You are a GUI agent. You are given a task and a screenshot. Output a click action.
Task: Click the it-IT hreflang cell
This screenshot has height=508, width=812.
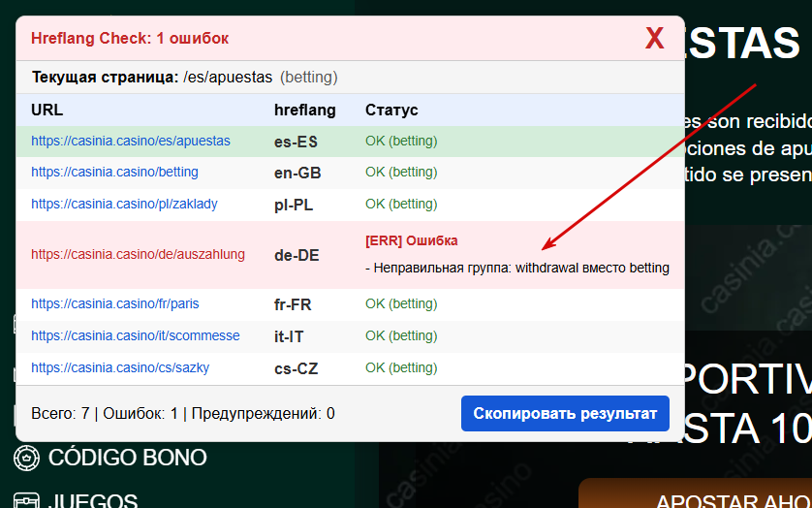[x=289, y=336]
